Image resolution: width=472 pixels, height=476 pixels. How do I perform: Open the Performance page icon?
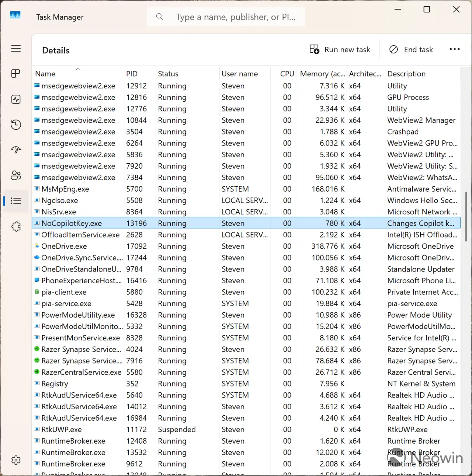tap(16, 99)
